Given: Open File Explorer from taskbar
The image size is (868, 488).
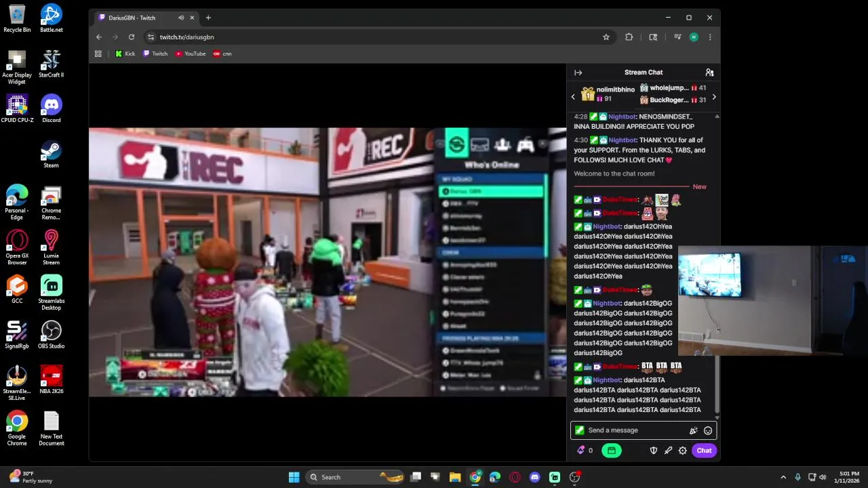Looking at the screenshot, I should coord(455,477).
